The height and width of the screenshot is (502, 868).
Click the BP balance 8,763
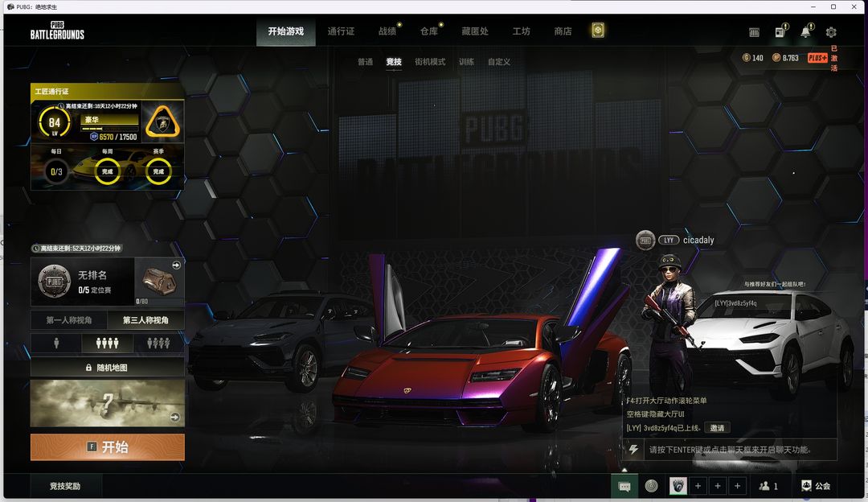785,58
